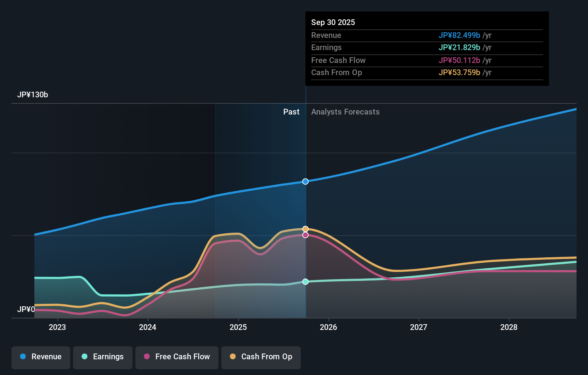Toggle the Free Cash Flow series visibility

point(177,357)
